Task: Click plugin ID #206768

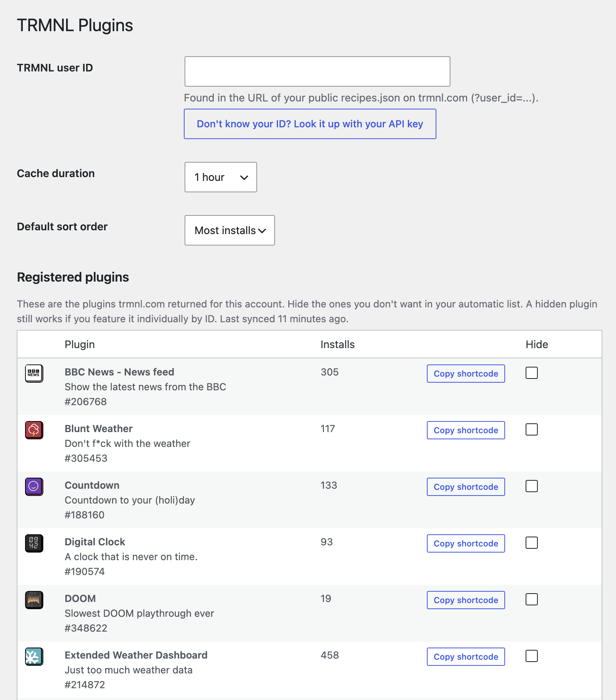Action: (85, 402)
